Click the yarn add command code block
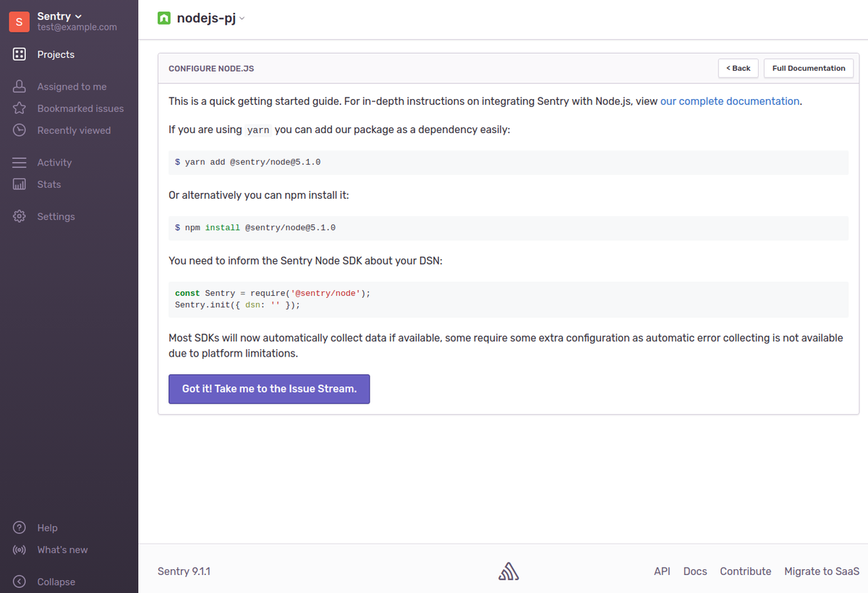 point(508,162)
